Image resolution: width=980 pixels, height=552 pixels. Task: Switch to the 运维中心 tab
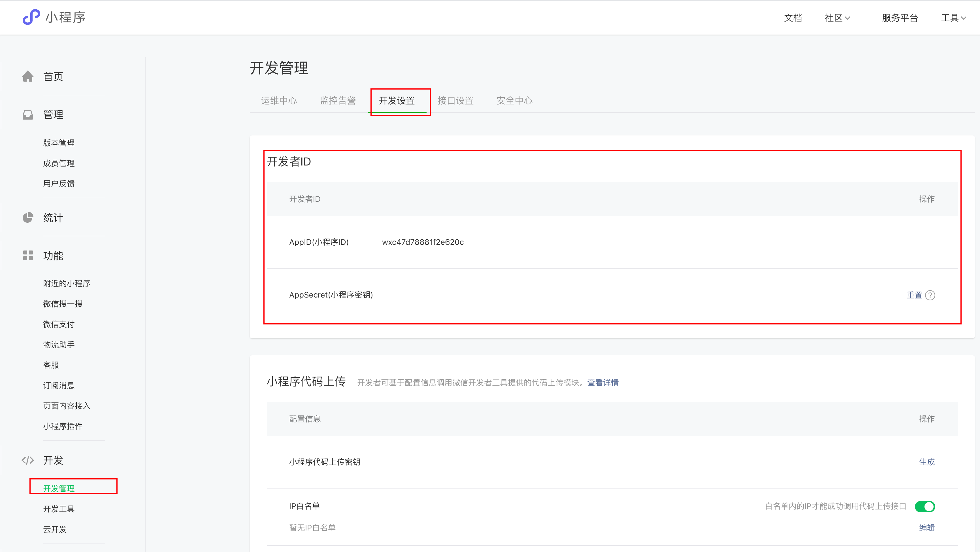click(278, 101)
